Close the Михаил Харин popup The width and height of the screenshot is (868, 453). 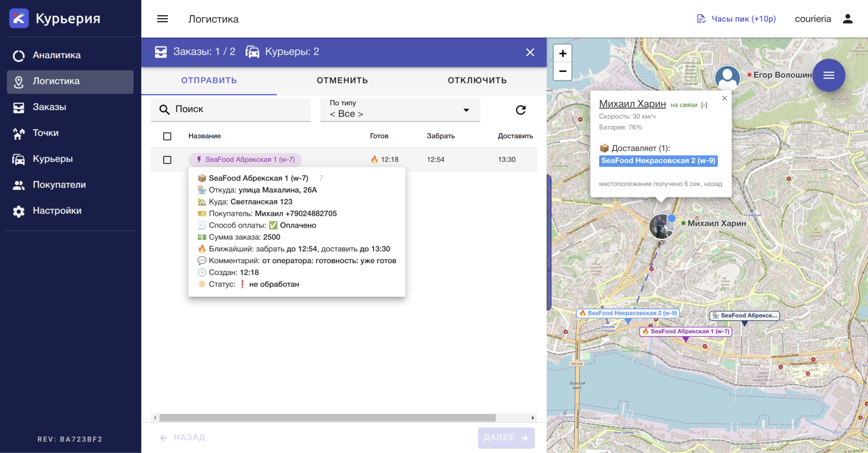725,98
